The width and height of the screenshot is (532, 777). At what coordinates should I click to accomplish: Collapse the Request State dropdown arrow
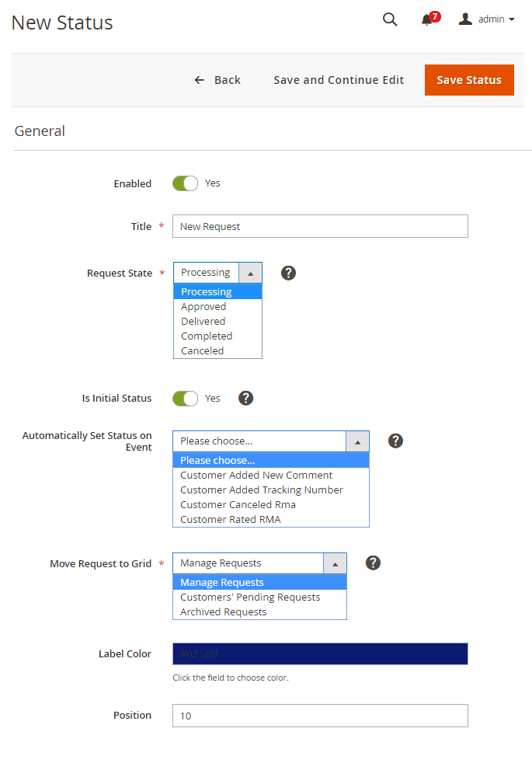click(250, 273)
